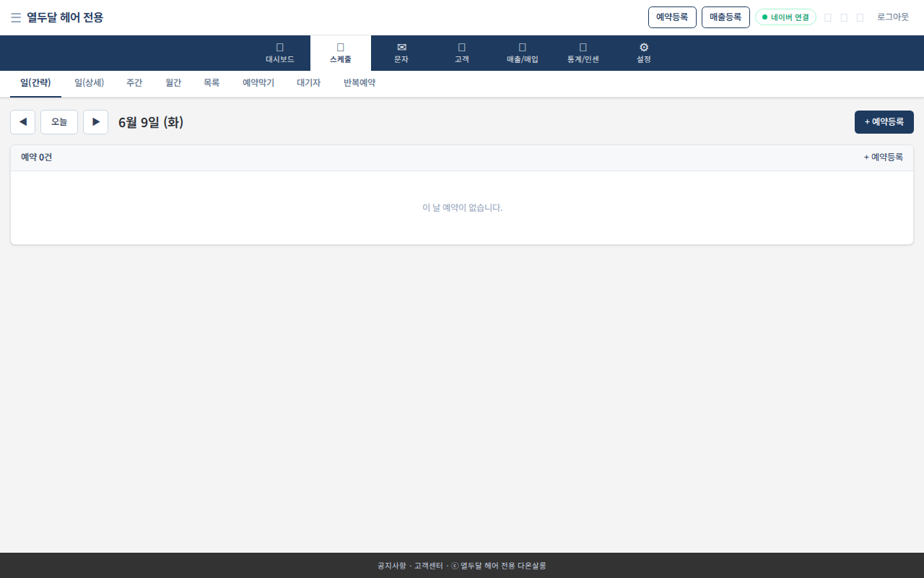Click the header 매출등록 button
Screen dimensions: 924x578
[x=725, y=17]
